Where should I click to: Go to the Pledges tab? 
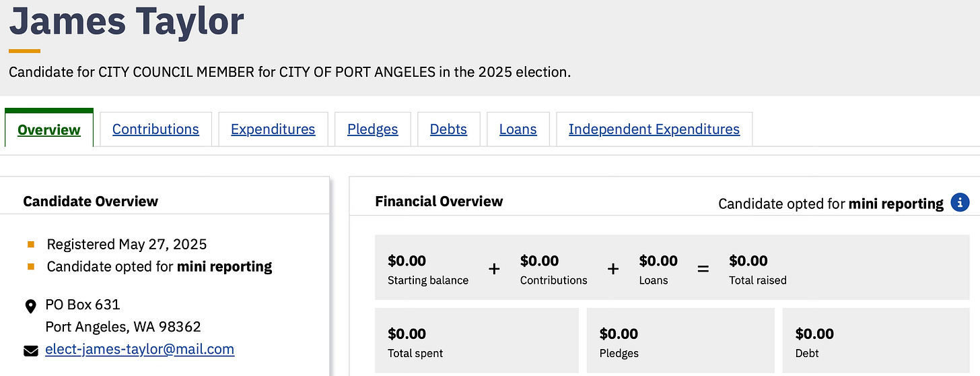pyautogui.click(x=372, y=129)
